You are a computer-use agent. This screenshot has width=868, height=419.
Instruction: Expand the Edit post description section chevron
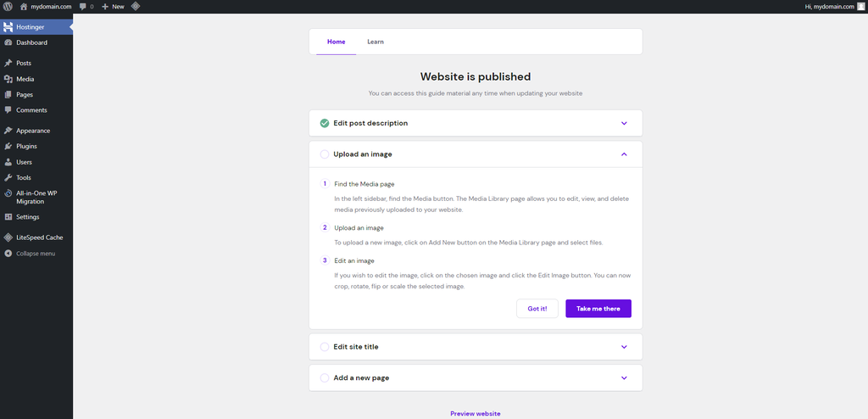(624, 123)
